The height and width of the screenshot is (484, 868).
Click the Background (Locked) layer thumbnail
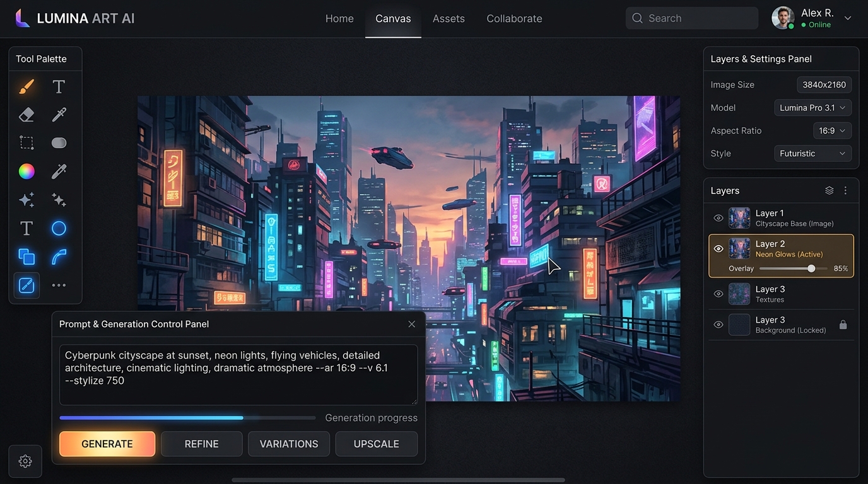(x=739, y=325)
